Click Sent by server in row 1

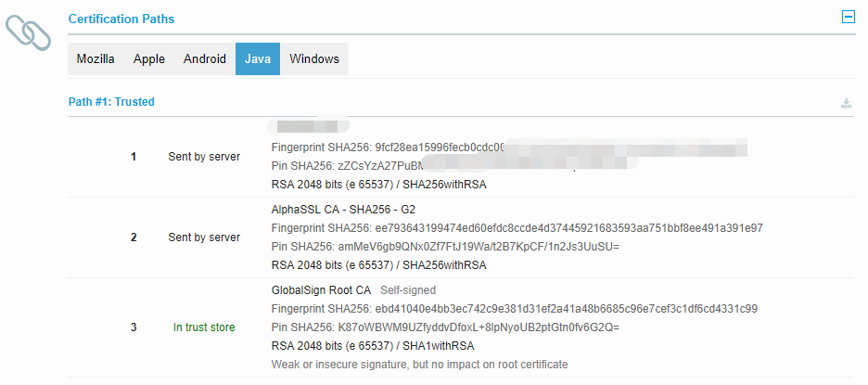tap(204, 157)
